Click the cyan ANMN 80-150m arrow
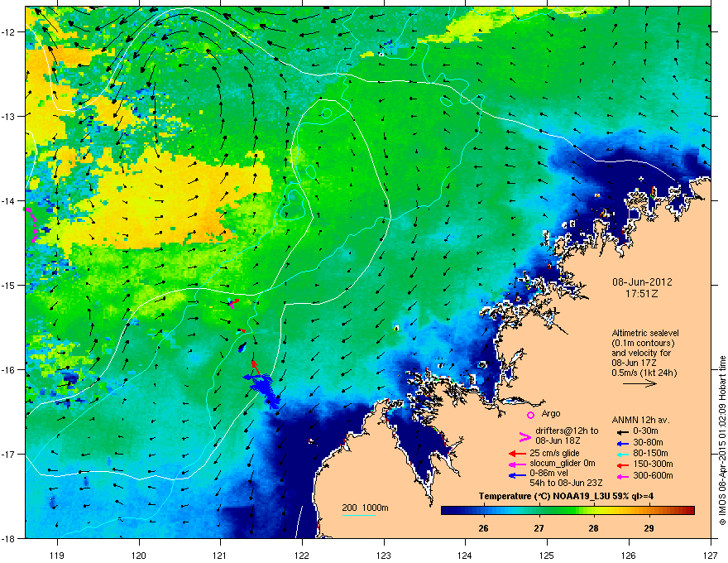The image size is (728, 563). (621, 454)
